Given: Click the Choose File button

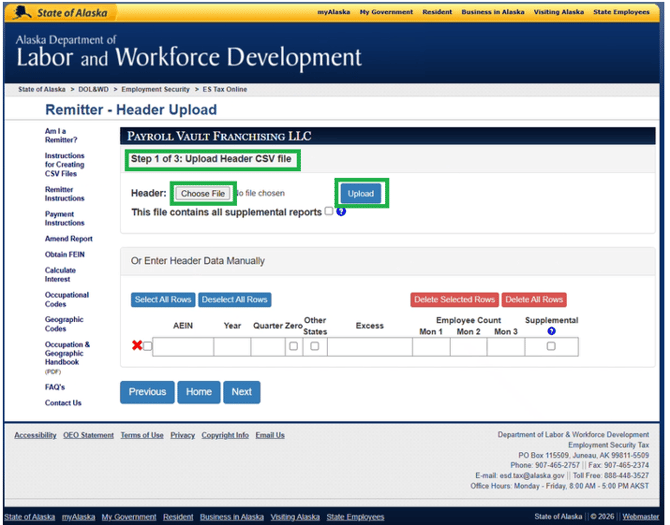Looking at the screenshot, I should coord(203,194).
